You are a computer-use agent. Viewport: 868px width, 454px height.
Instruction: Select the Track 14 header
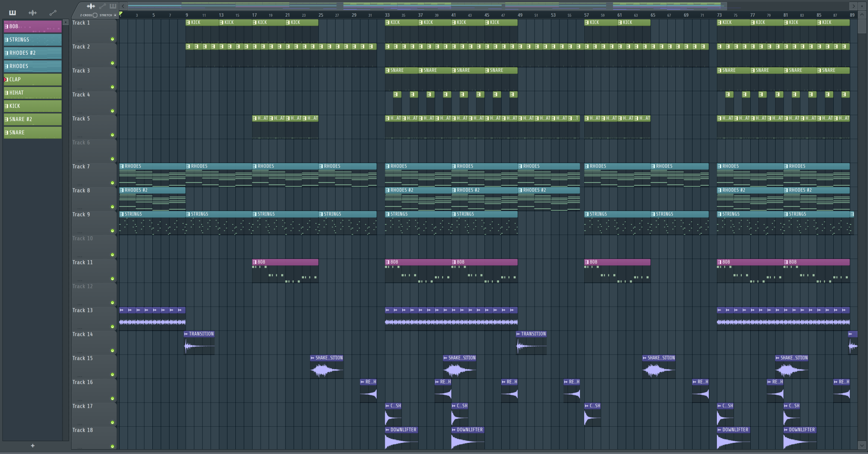(94, 342)
